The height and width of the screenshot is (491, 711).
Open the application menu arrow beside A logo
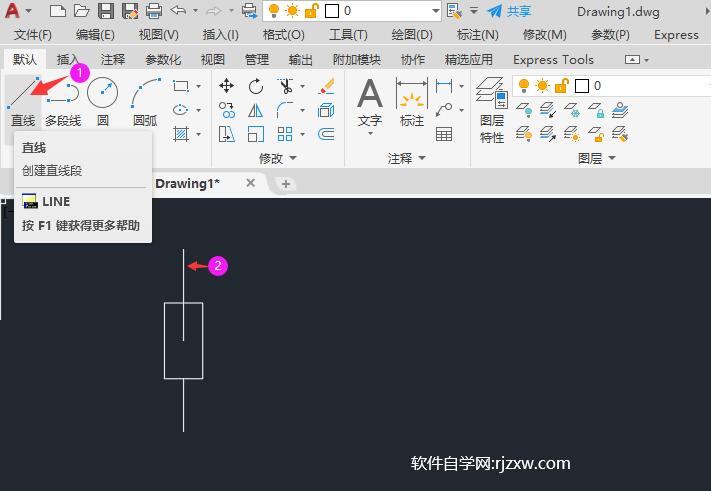tap(29, 10)
